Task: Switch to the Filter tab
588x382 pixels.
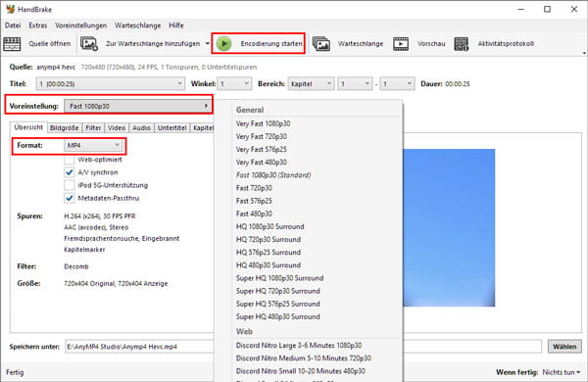Action: 93,128
